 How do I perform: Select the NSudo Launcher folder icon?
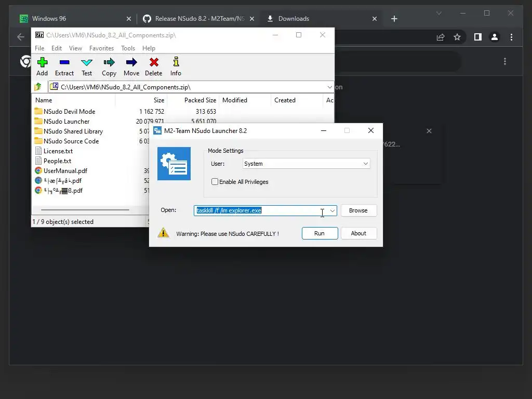(x=38, y=121)
